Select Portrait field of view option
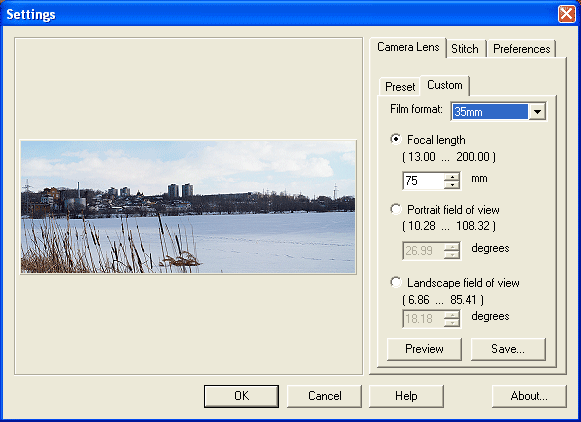Image resolution: width=581 pixels, height=422 pixels. point(396,209)
